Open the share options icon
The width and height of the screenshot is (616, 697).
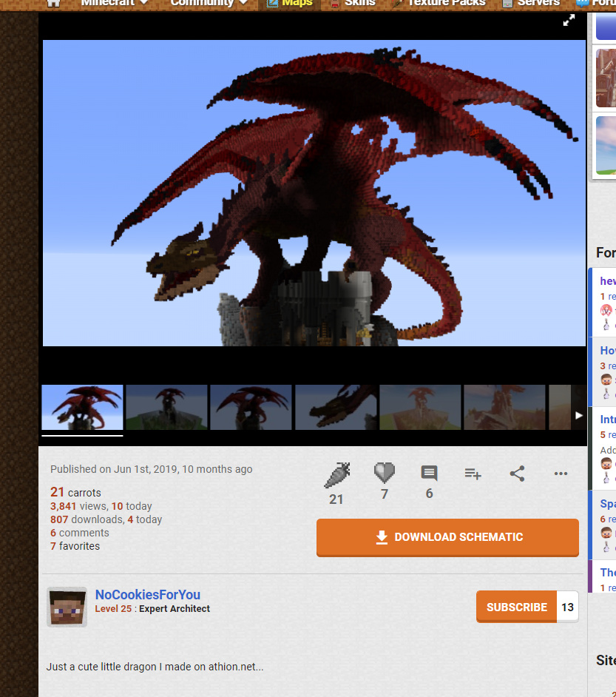point(518,474)
